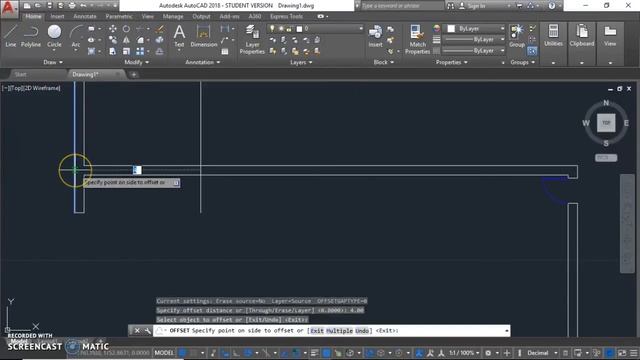Expand the Block panel
This screenshot has height=360, width=640.
(384, 62)
